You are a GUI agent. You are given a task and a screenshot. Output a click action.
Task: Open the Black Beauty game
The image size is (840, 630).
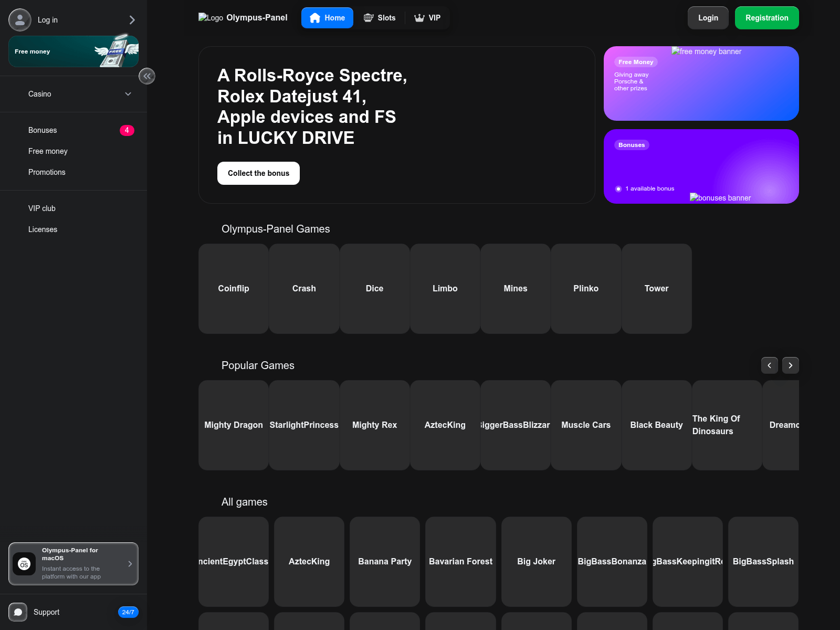coord(657,425)
